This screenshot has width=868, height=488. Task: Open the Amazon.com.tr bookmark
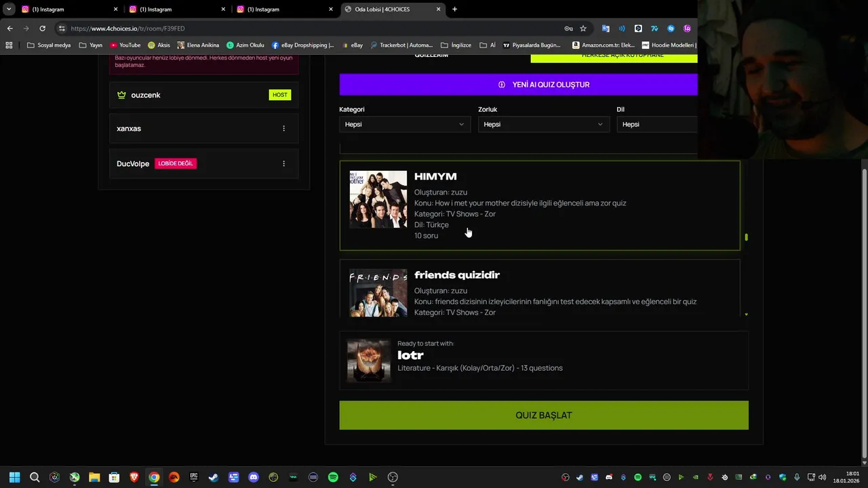pos(604,45)
